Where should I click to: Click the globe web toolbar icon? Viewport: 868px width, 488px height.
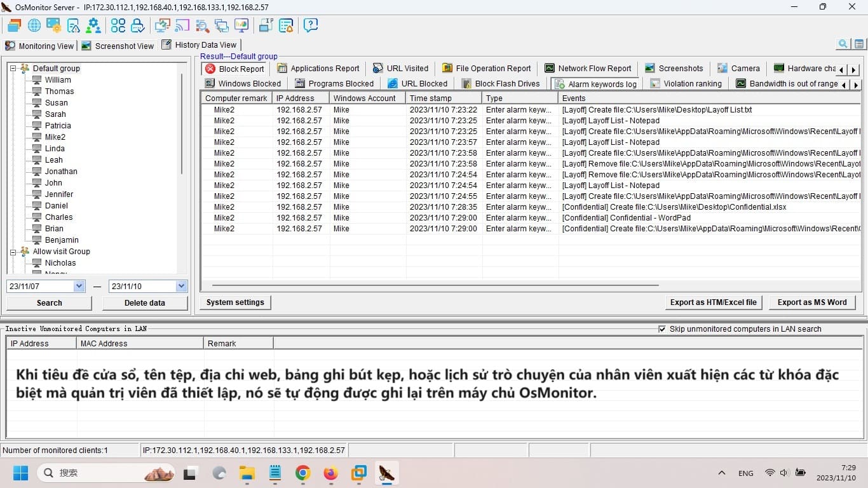(x=34, y=25)
